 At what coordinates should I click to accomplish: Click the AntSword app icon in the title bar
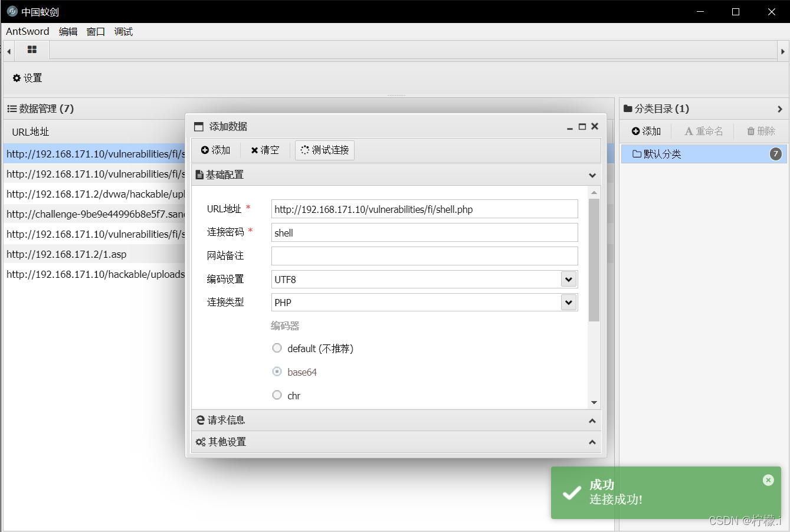[12, 11]
